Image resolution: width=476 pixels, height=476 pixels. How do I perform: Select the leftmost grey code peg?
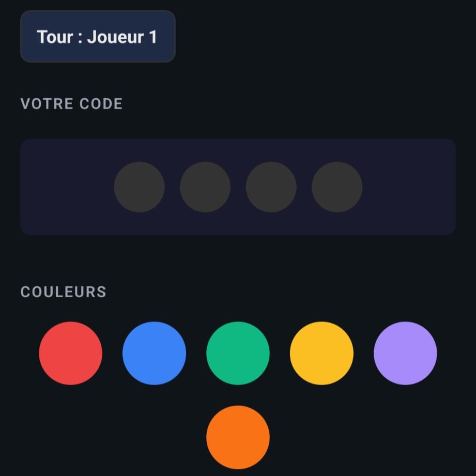coord(139,187)
